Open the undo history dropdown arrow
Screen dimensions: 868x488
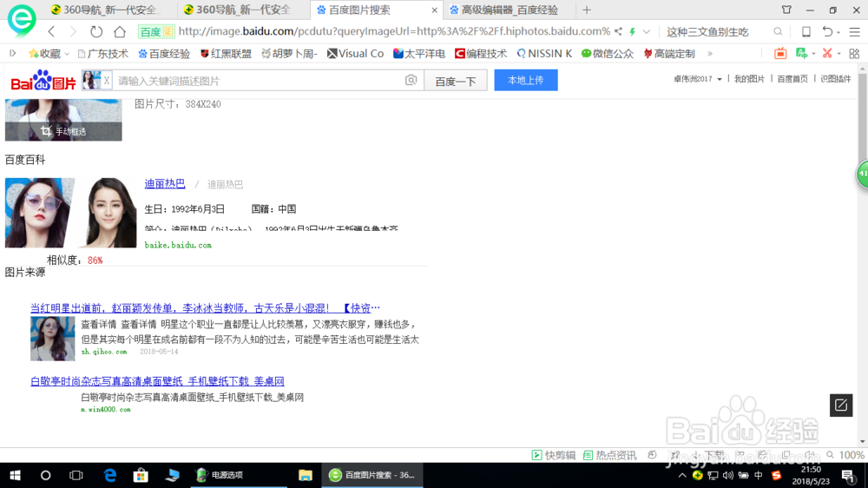(x=838, y=33)
